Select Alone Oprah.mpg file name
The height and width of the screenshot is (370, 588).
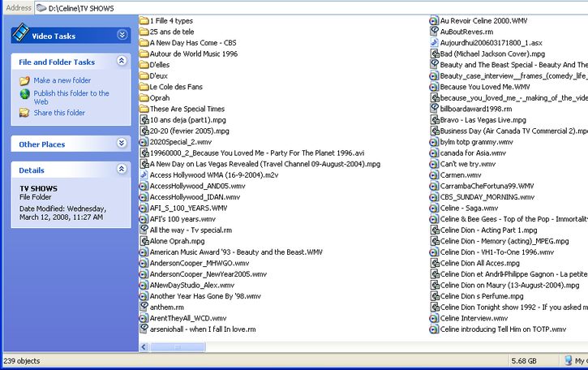click(177, 241)
